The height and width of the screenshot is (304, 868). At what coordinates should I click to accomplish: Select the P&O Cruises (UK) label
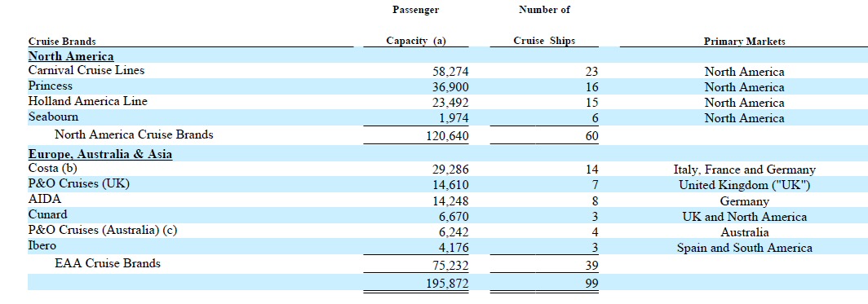79,183
